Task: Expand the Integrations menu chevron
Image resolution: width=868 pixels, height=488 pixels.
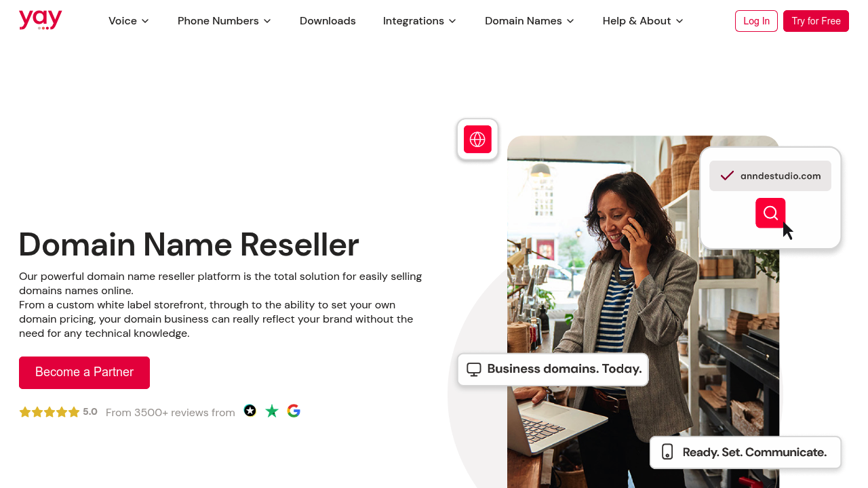Action: point(452,21)
